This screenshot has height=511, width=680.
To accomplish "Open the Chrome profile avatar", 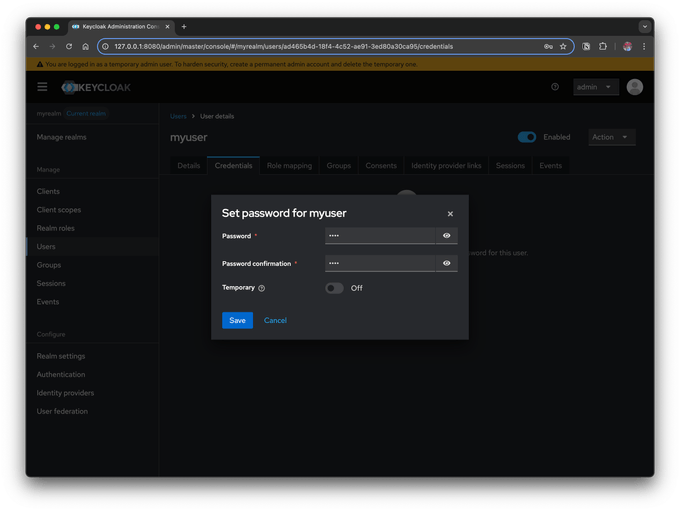I will coord(627,46).
